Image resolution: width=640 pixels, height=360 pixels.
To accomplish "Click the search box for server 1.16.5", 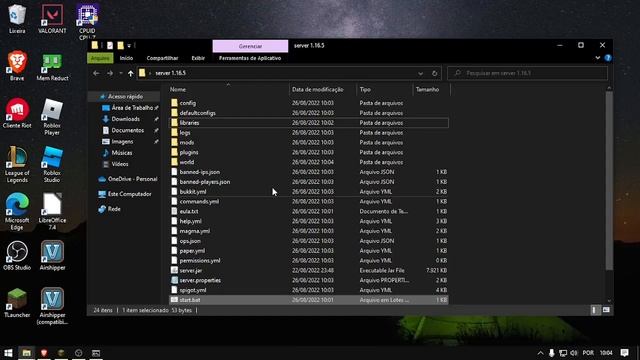I will (x=527, y=73).
